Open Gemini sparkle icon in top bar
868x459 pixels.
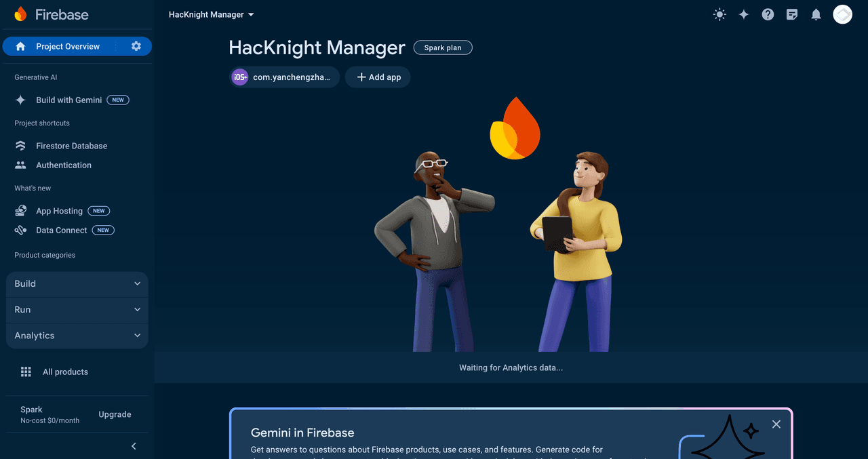pos(744,14)
